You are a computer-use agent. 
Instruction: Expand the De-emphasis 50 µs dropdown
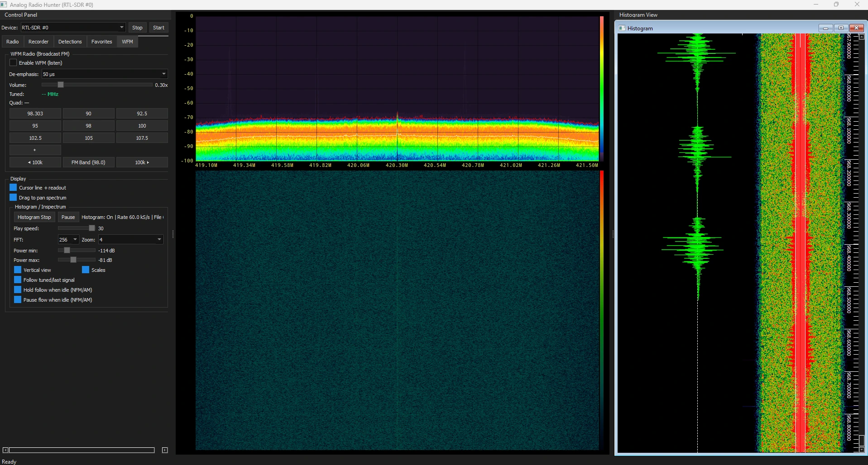pyautogui.click(x=105, y=74)
